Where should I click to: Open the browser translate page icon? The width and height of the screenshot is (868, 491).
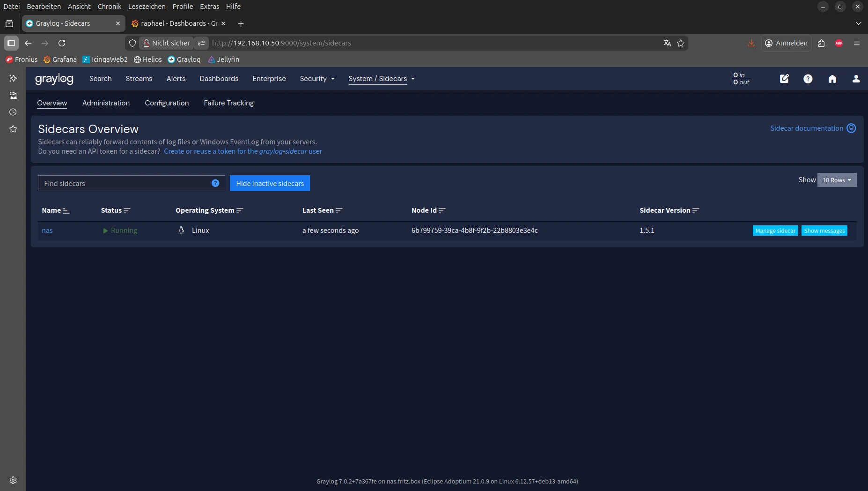pos(667,43)
